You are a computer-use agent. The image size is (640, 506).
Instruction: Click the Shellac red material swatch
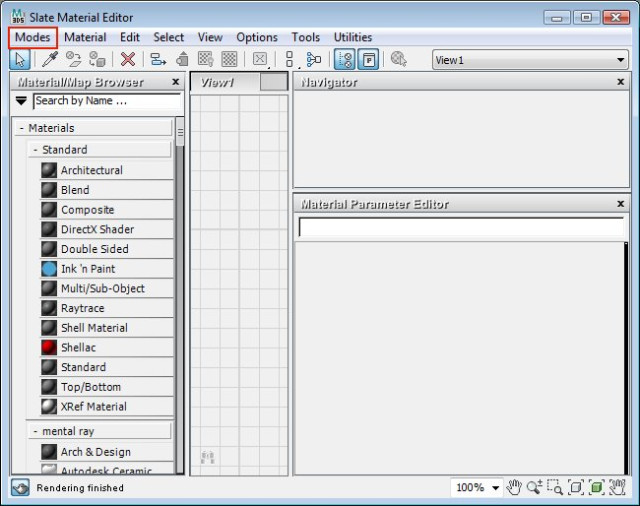tap(49, 348)
